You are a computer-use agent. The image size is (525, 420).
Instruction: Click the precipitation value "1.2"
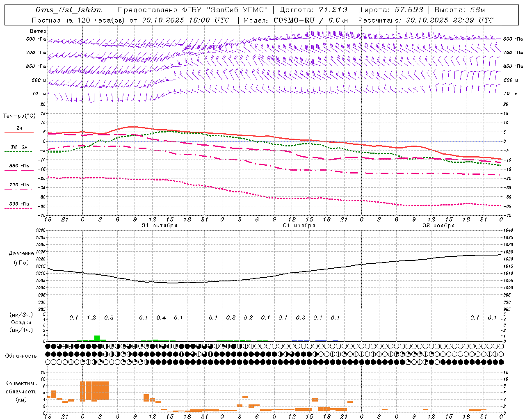pyautogui.click(x=91, y=318)
